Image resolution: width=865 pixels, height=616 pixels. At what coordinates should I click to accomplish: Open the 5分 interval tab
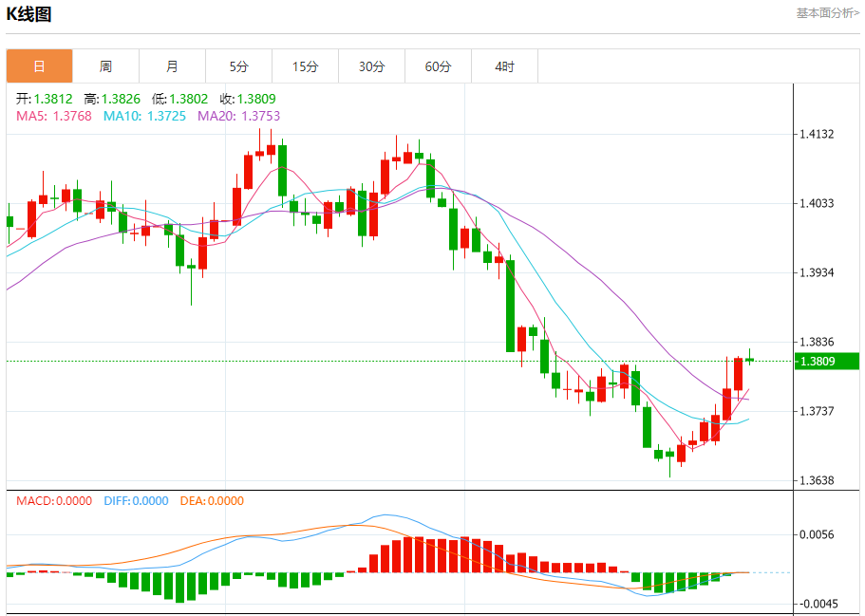pyautogui.click(x=238, y=66)
